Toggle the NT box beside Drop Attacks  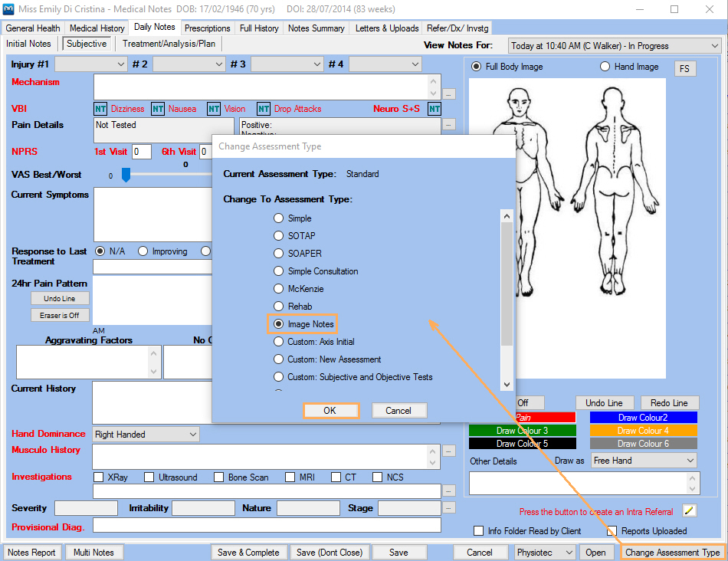[264, 109]
